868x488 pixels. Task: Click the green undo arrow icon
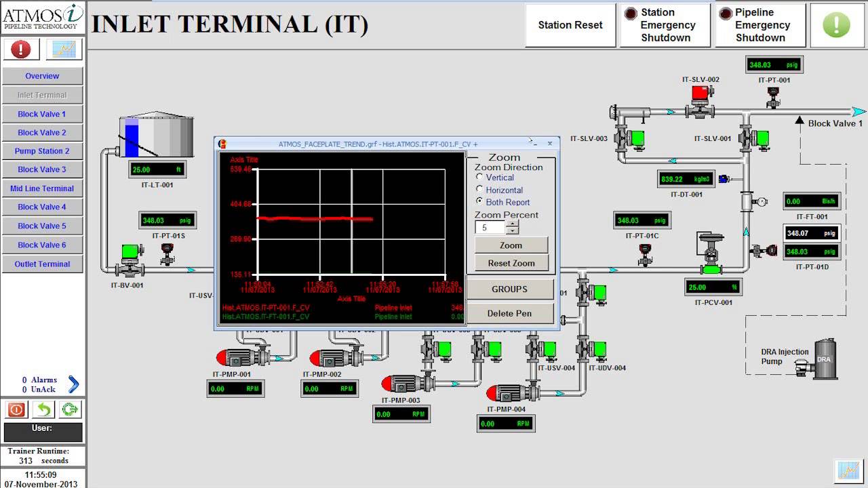tap(43, 409)
